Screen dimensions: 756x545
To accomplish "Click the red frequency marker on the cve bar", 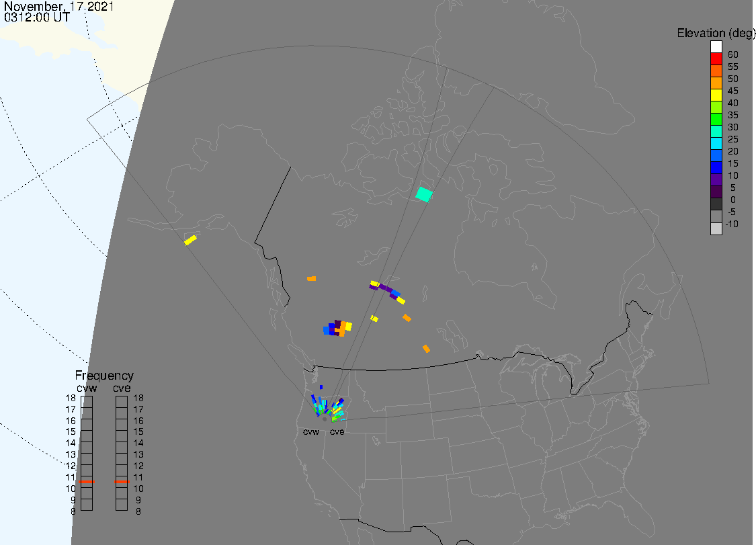I will 122,481.
